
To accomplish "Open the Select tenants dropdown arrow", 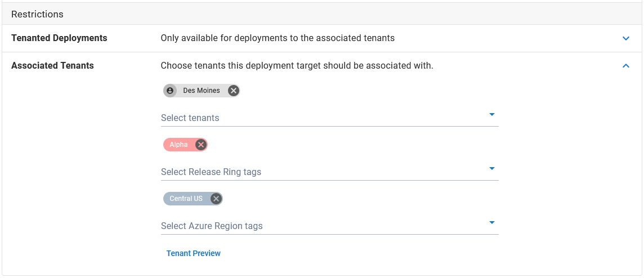I will tap(492, 115).
